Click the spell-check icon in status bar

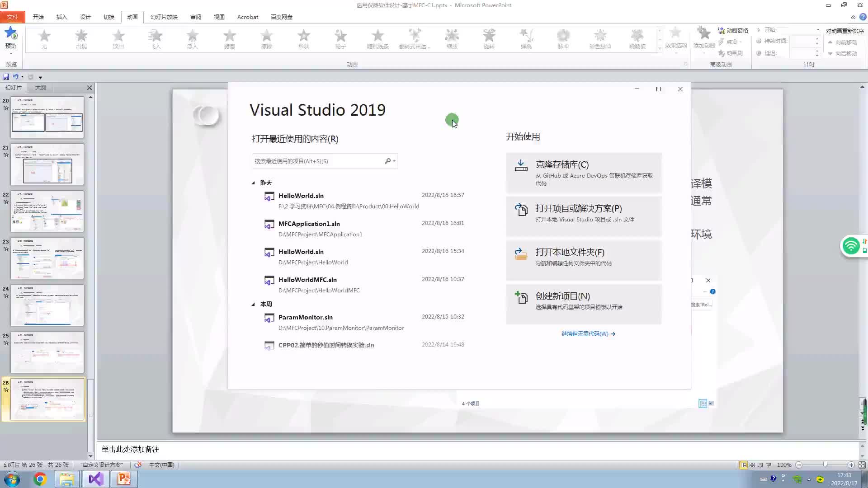(138, 465)
